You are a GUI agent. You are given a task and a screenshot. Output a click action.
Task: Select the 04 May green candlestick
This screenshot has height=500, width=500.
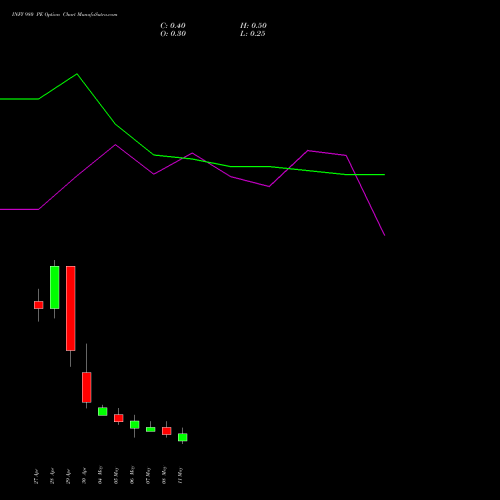103,411
